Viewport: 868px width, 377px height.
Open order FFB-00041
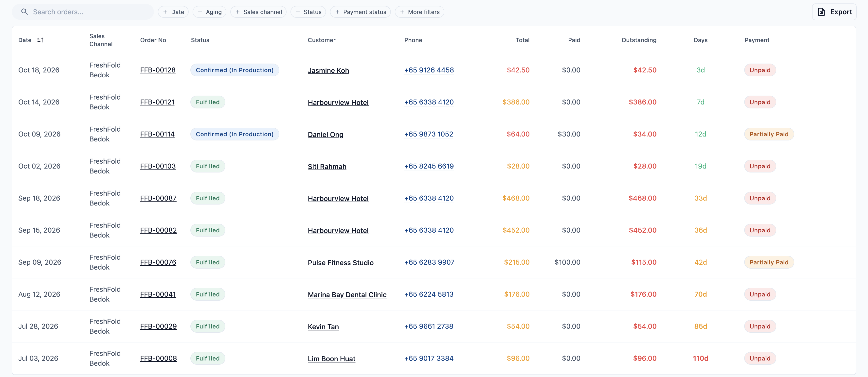pyautogui.click(x=158, y=294)
